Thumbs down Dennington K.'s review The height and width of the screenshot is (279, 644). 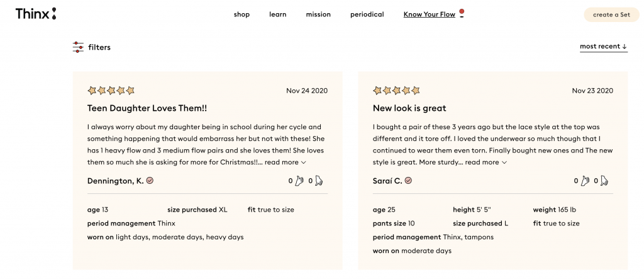coord(319,181)
